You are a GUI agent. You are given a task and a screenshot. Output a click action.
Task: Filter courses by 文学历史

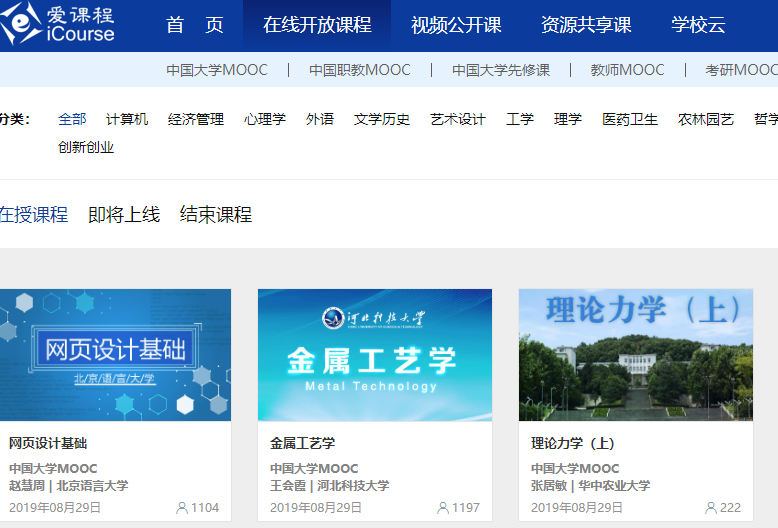click(382, 119)
